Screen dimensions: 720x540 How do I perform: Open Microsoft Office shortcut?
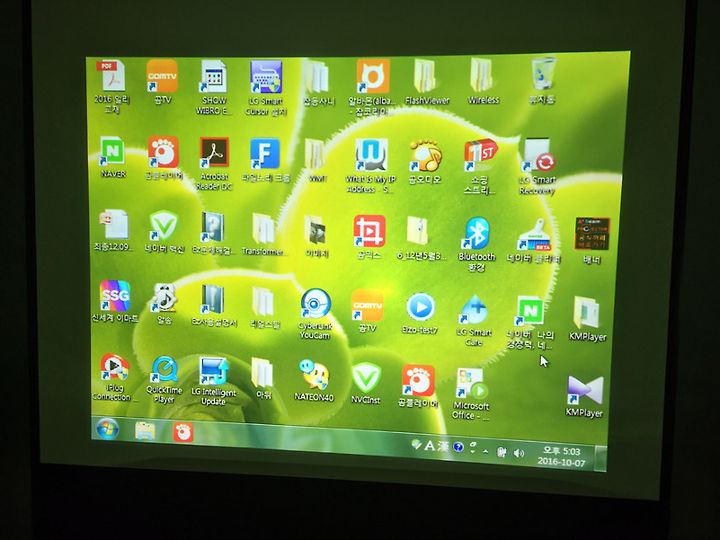[x=471, y=394]
